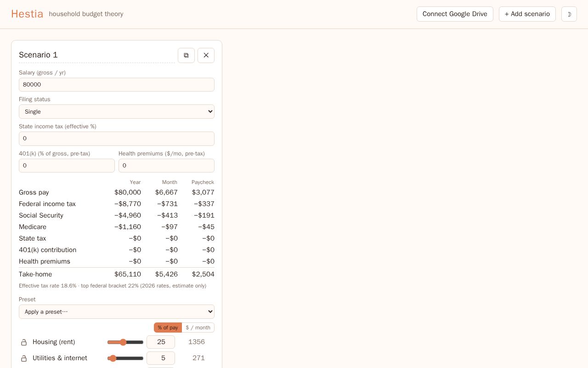Screen dimensions: 588x368
Task: Lock the Housing (rent) row
Action: [x=24, y=342]
